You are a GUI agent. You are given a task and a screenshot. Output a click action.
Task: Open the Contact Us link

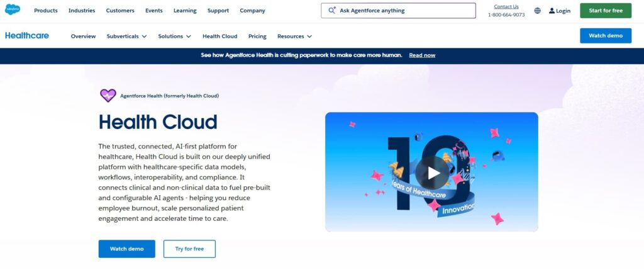point(506,6)
